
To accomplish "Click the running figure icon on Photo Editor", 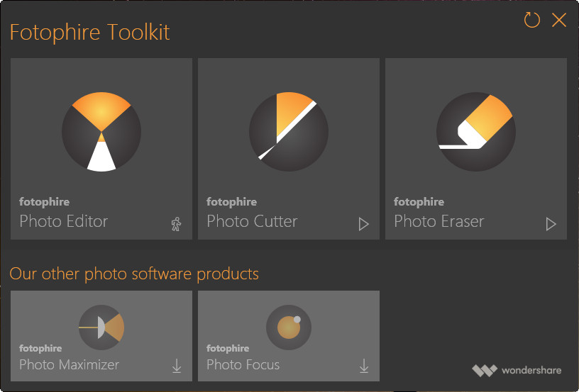I will (x=177, y=224).
